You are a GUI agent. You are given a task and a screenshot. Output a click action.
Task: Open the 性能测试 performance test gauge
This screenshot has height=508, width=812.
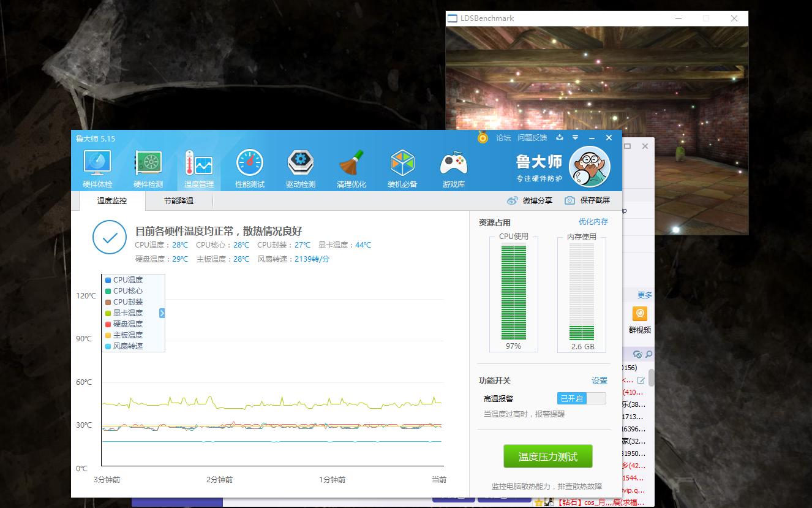point(250,169)
